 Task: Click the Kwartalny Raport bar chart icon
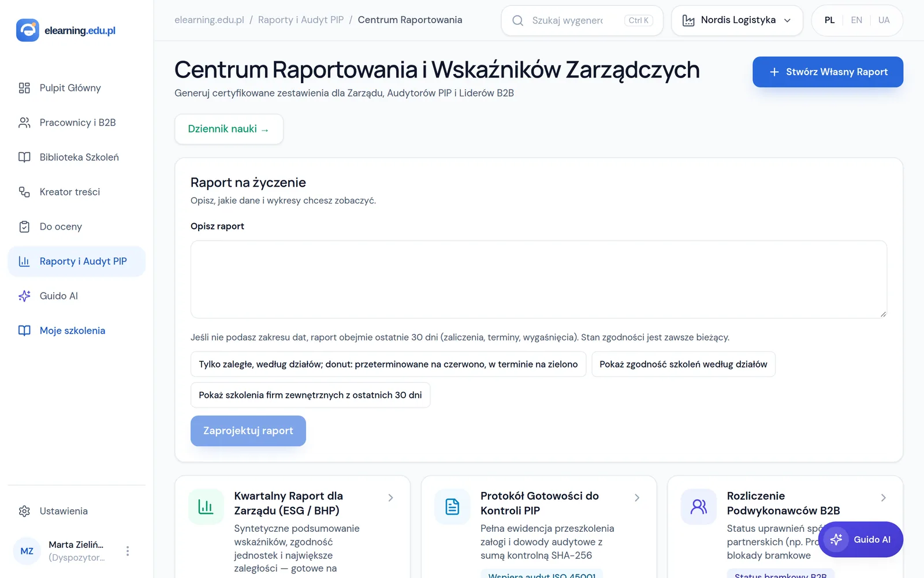(206, 507)
